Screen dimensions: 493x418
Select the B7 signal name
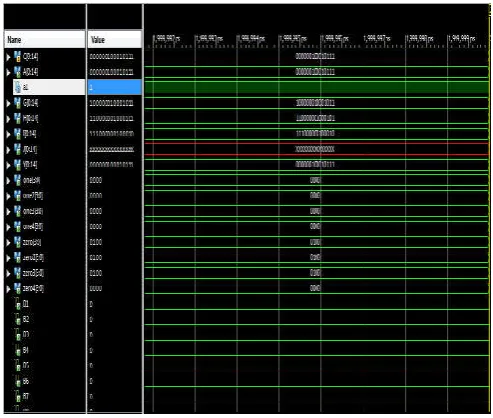point(26,396)
